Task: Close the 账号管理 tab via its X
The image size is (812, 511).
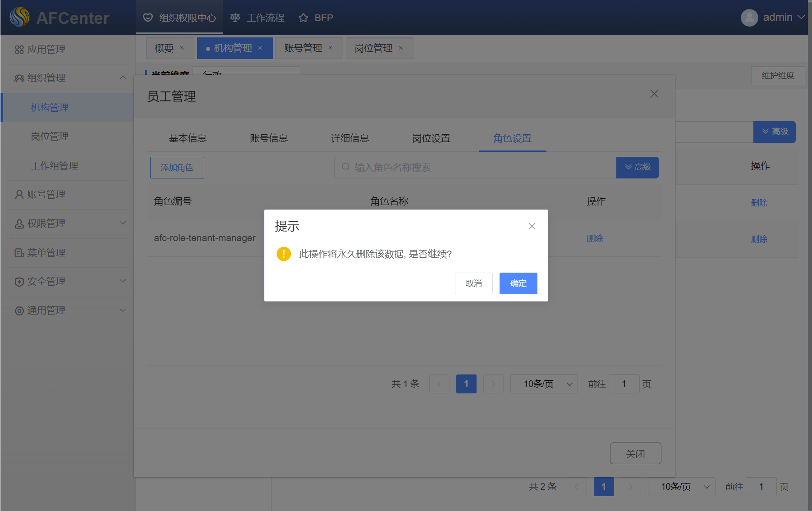Action: point(330,48)
